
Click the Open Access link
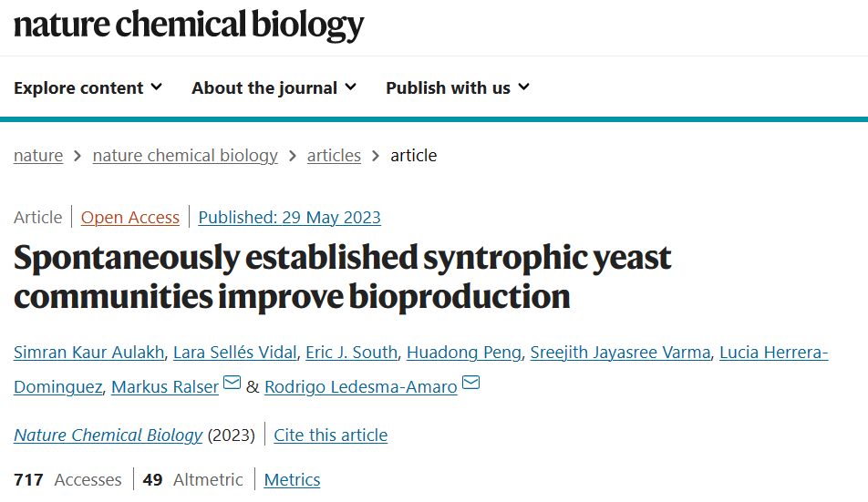tap(130, 218)
